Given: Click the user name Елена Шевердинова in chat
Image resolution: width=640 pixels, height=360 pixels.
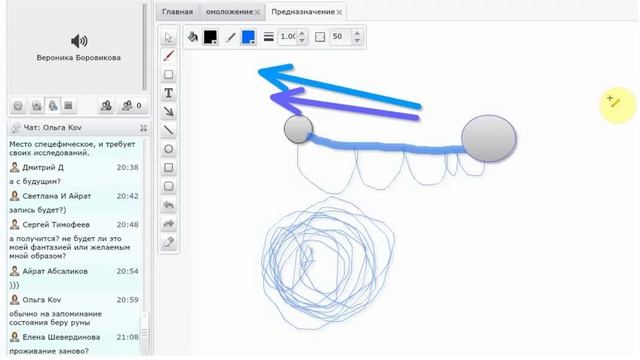Looking at the screenshot, I should coord(61,337).
